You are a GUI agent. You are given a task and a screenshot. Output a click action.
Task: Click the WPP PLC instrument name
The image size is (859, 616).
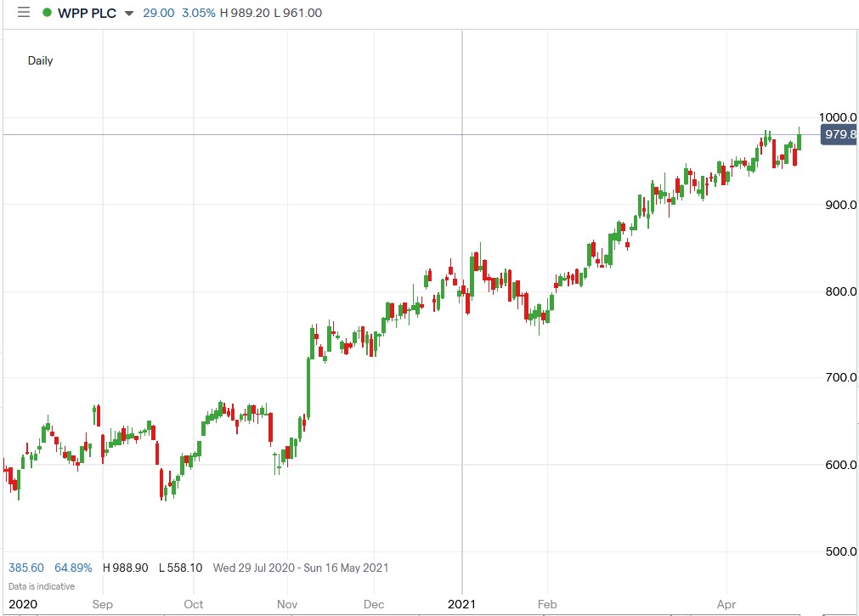point(88,13)
